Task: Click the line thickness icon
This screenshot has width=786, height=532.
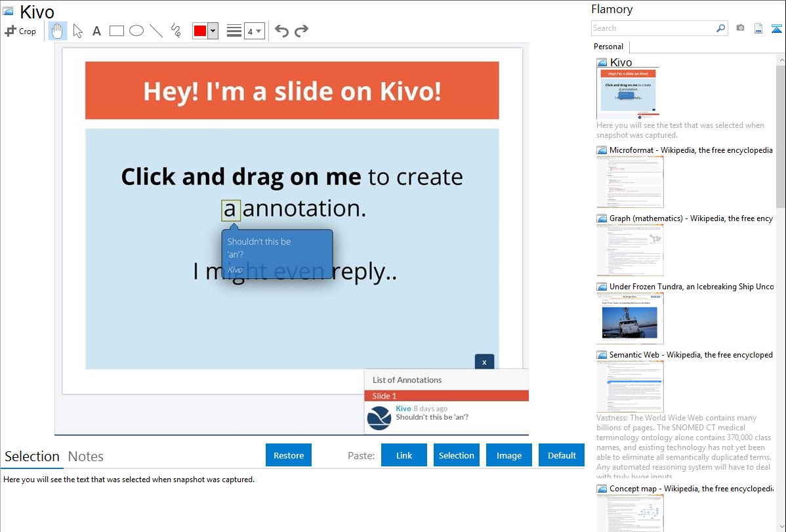Action: [x=234, y=31]
